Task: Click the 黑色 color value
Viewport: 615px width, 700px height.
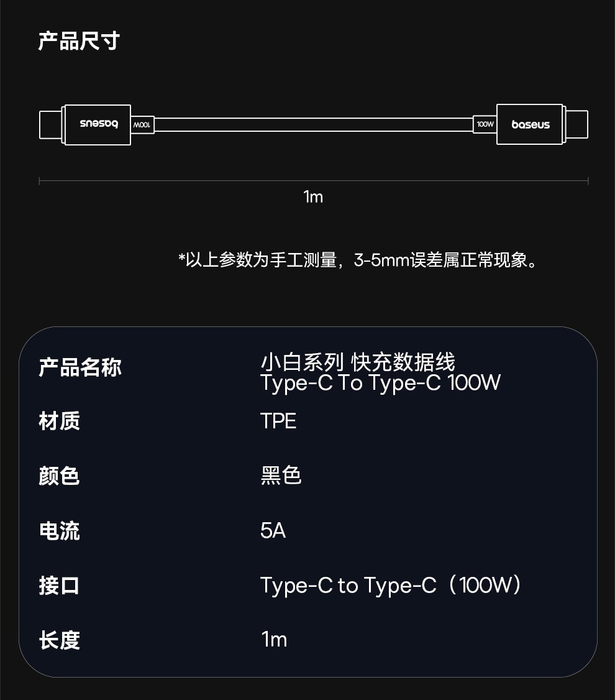Action: point(281,476)
